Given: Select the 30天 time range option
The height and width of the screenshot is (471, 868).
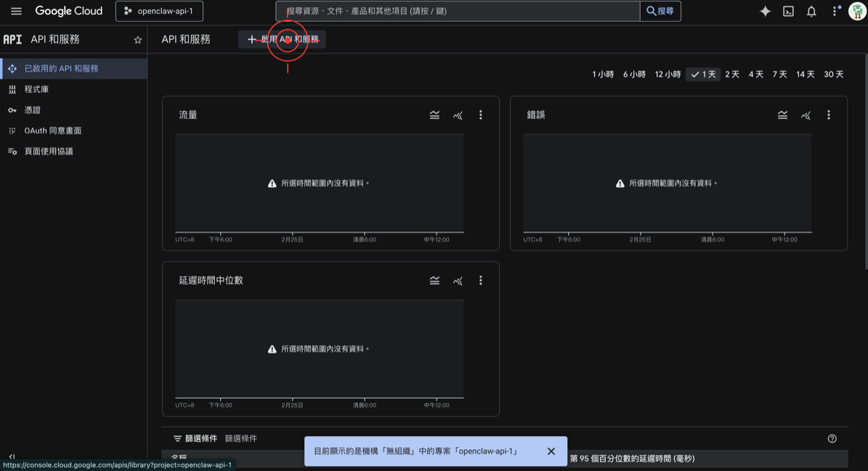Looking at the screenshot, I should [832, 73].
